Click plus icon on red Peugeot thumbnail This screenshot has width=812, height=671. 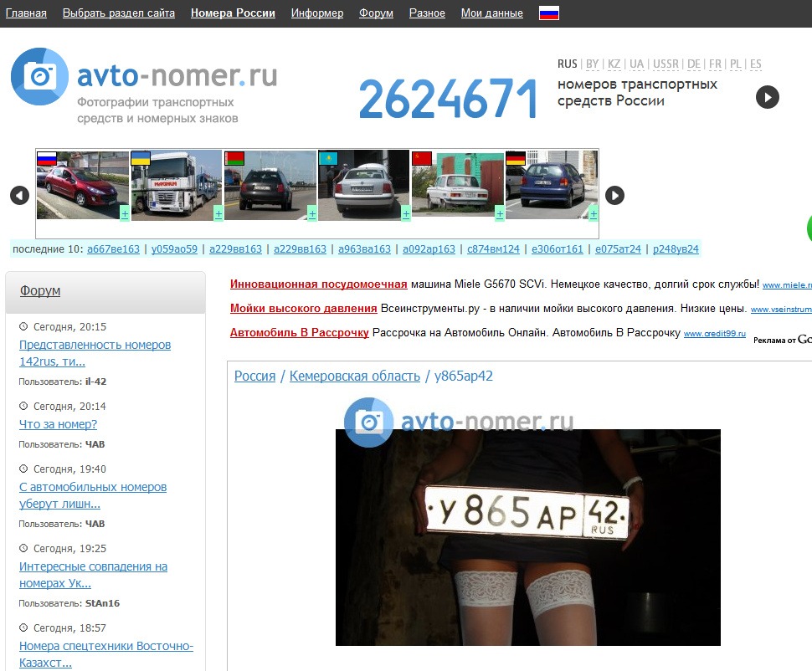pyautogui.click(x=125, y=213)
